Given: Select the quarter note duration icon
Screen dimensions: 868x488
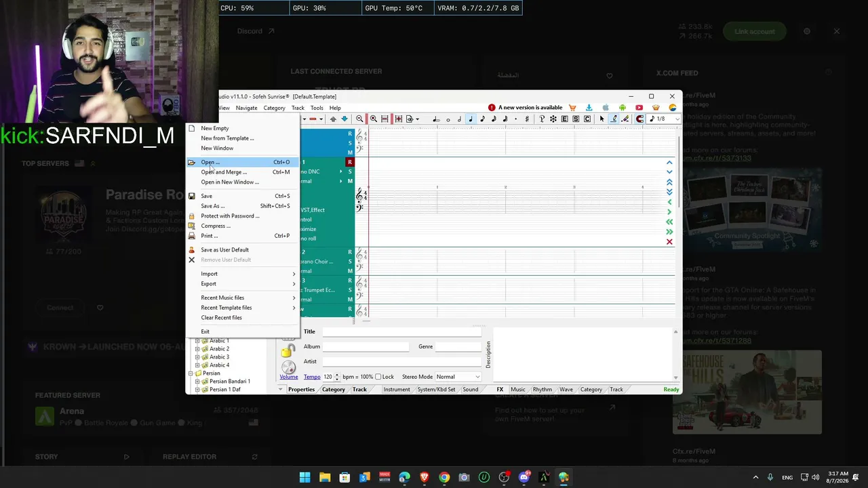Looking at the screenshot, I should pos(471,119).
